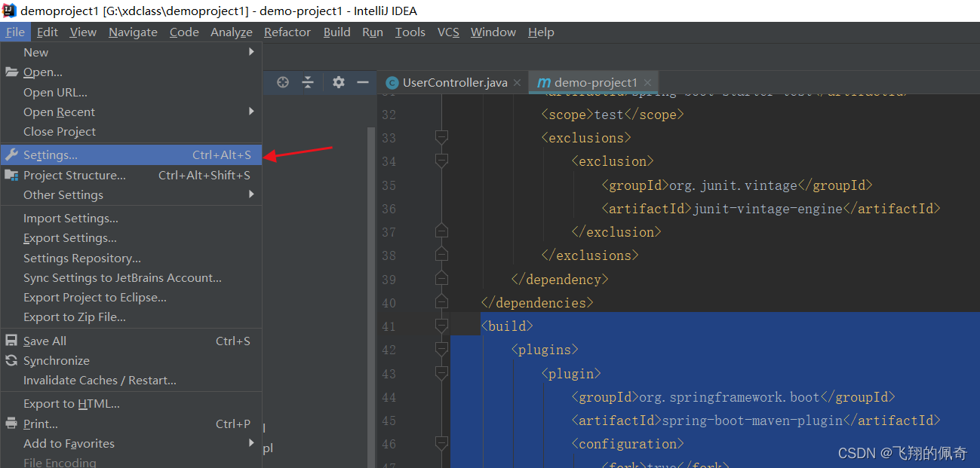Click fold end marker at line 37

441,231
